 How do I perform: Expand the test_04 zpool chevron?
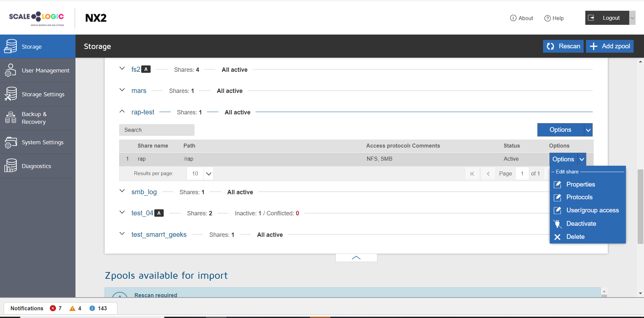(122, 212)
